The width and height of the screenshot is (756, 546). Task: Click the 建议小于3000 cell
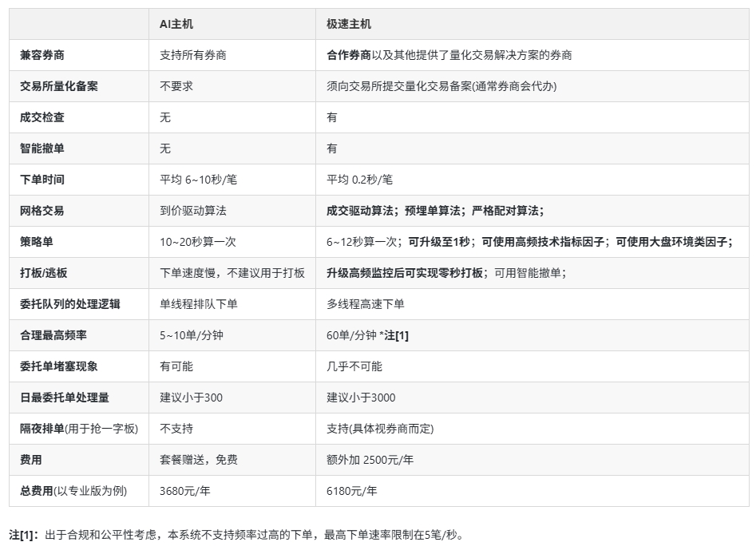click(x=361, y=398)
